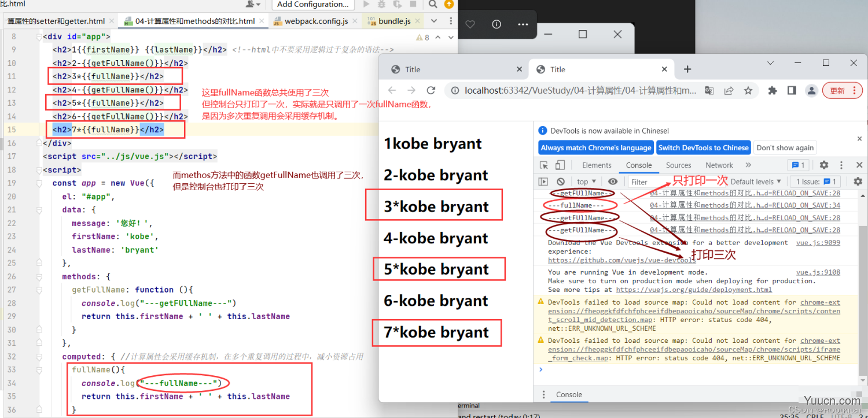This screenshot has width=868, height=418.
Task: Expand more DevTools tabs chevron
Action: pos(748,165)
